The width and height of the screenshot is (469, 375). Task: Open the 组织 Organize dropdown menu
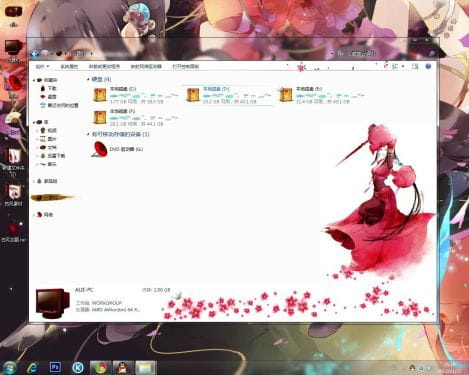click(x=42, y=66)
